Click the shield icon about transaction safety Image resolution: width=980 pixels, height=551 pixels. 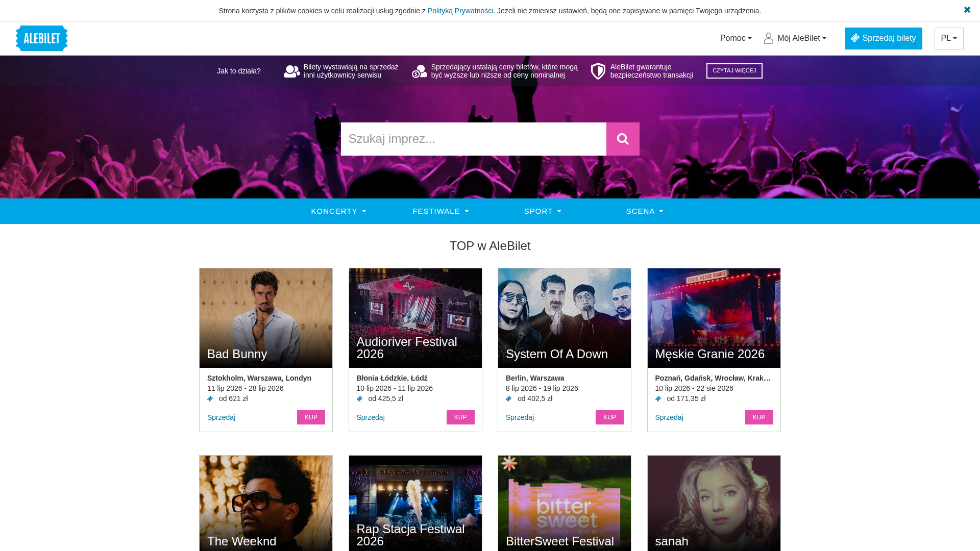pyautogui.click(x=598, y=71)
